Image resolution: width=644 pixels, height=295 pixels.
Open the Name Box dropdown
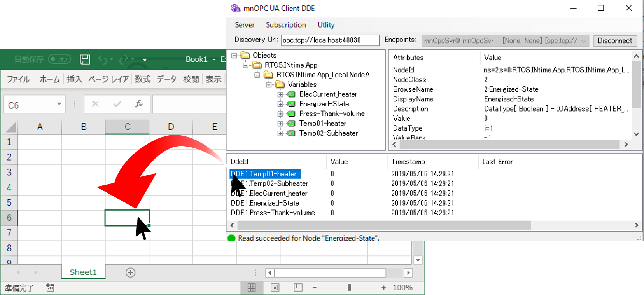tap(59, 104)
